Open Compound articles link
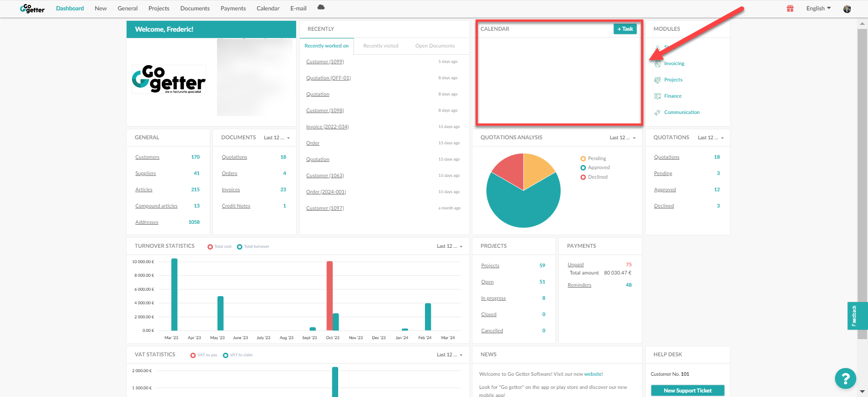 156,206
